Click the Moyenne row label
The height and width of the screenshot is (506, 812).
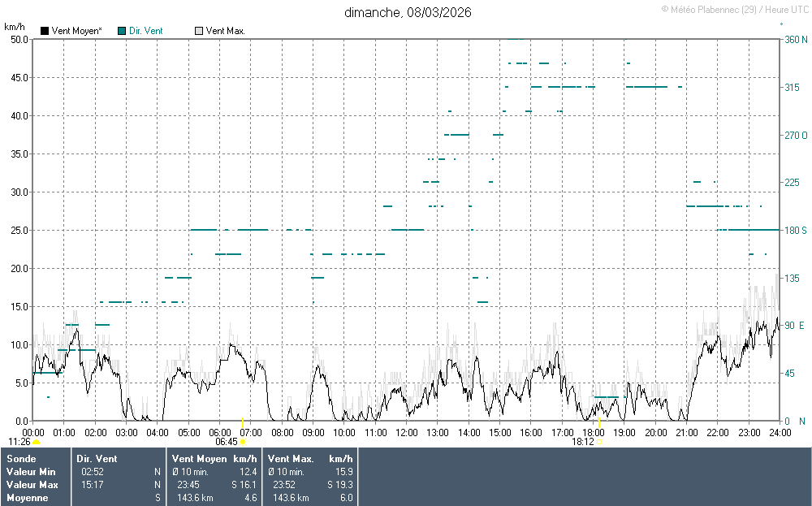[x=27, y=498]
